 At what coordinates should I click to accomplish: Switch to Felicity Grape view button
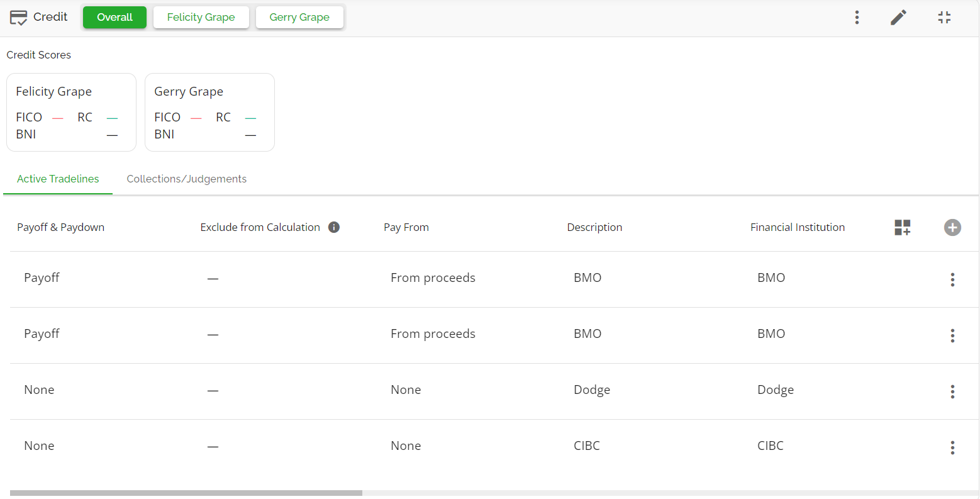[201, 18]
